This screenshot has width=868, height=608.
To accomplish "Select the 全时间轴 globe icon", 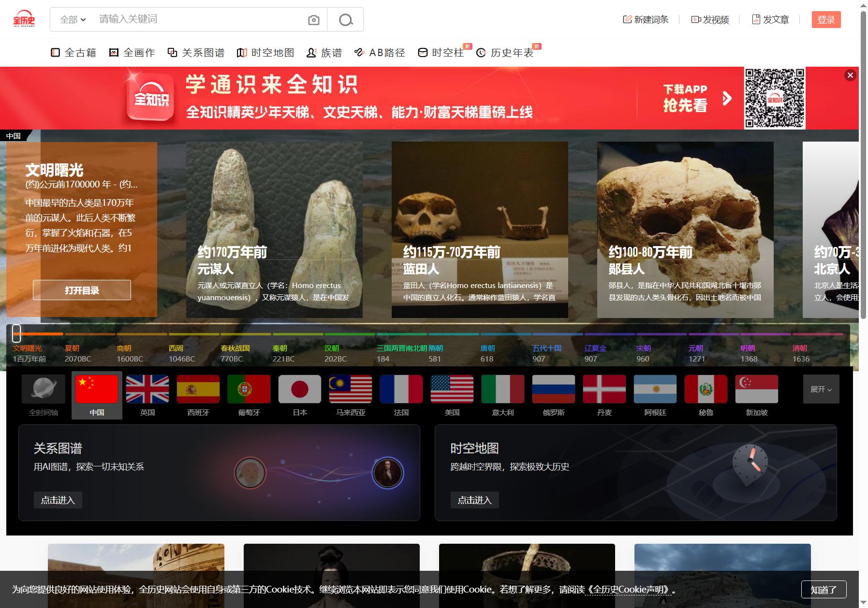I will (44, 389).
